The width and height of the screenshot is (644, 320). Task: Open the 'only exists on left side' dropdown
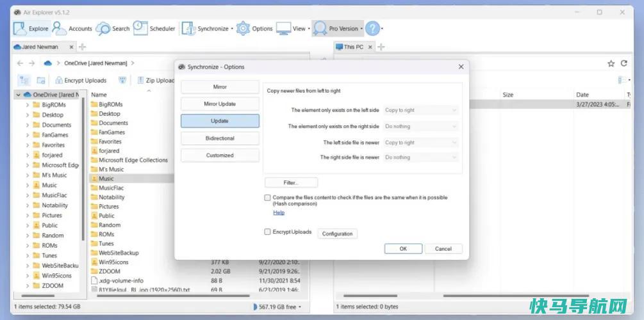point(420,110)
